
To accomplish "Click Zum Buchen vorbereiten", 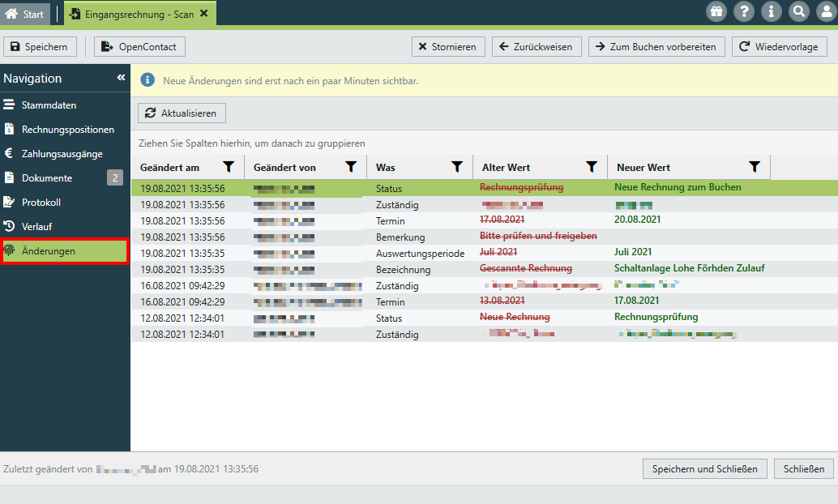I will [x=656, y=47].
